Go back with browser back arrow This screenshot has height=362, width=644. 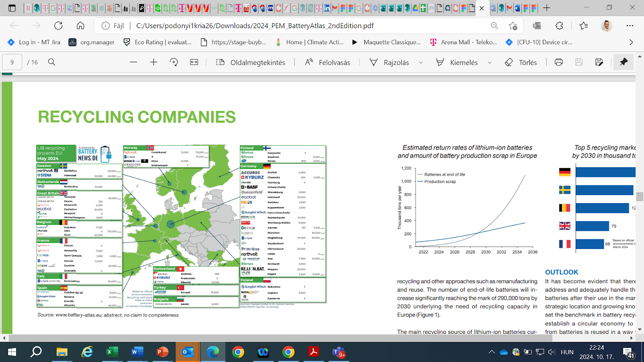[14, 26]
